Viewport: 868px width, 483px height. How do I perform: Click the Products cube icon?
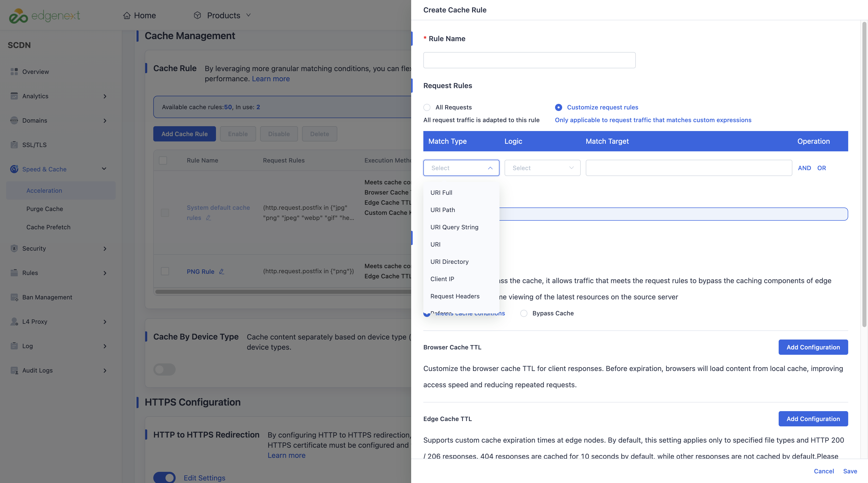coord(197,15)
